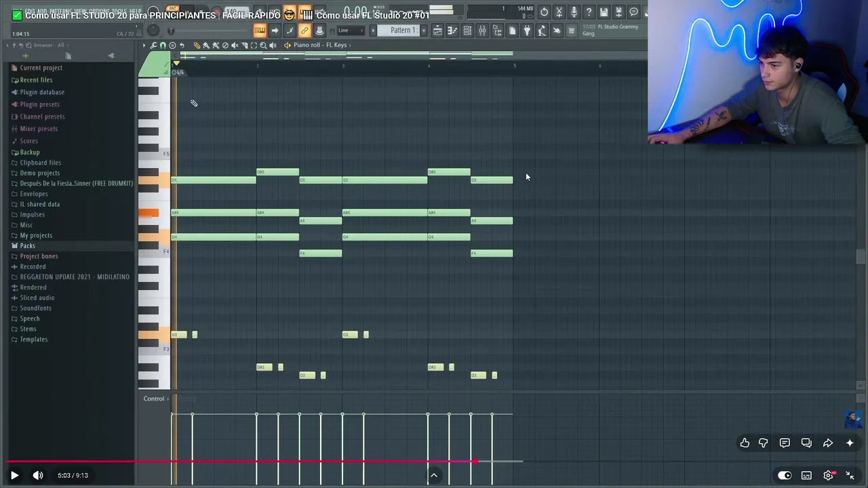This screenshot has width=868, height=488.
Task: Click the step arrow button in top toolbar
Action: (x=275, y=30)
